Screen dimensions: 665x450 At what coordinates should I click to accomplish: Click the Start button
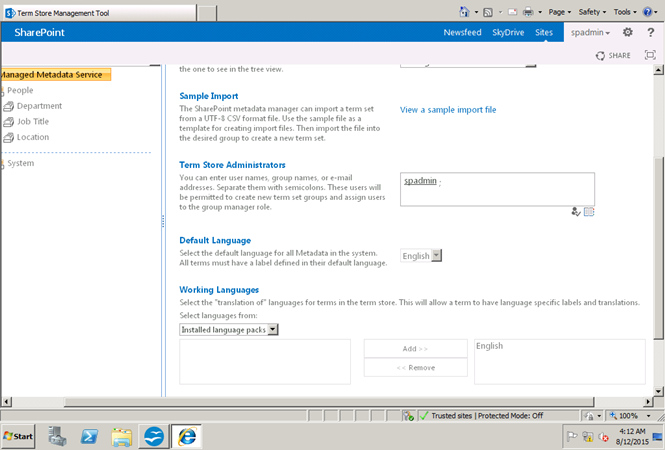tap(18, 436)
